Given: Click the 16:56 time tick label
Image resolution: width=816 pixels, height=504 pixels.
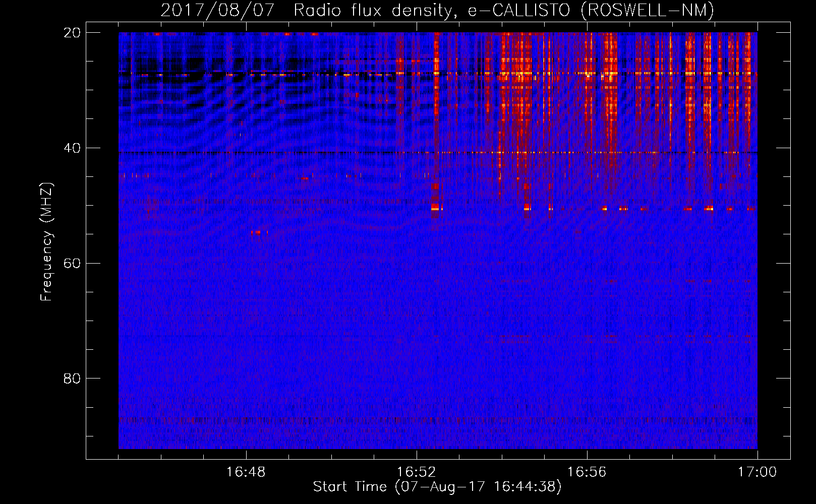Looking at the screenshot, I should click(587, 472).
